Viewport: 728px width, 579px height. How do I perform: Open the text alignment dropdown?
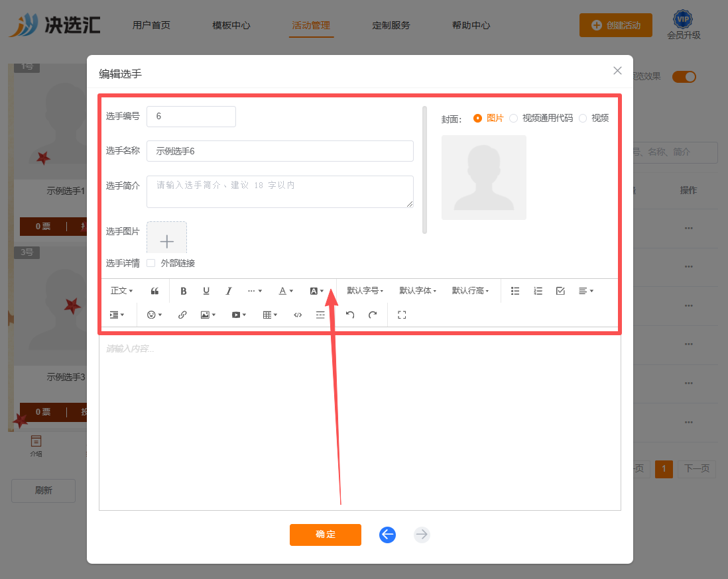[586, 291]
